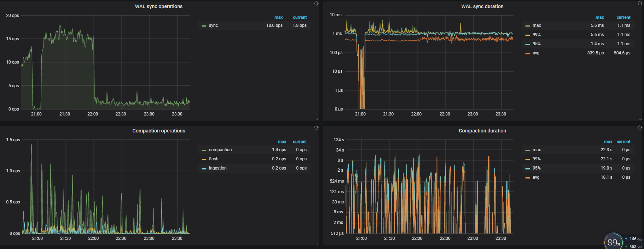Sort Compaction operations legend by current column
The image size is (644, 249).
click(300, 142)
